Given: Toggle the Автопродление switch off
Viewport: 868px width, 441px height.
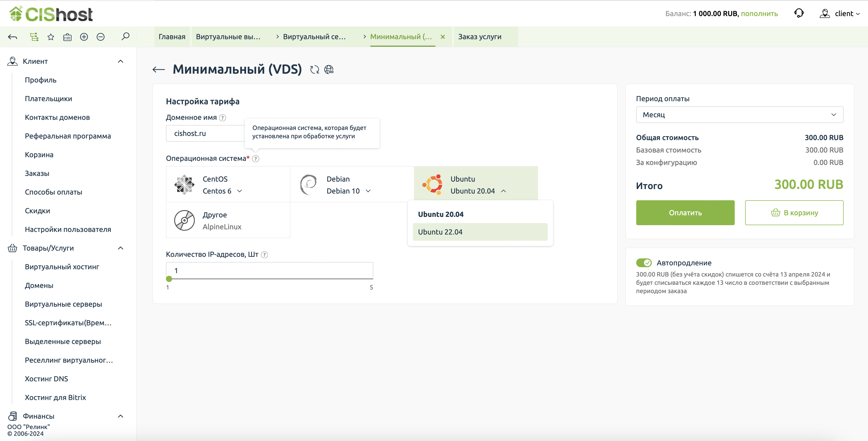Looking at the screenshot, I should pyautogui.click(x=643, y=263).
